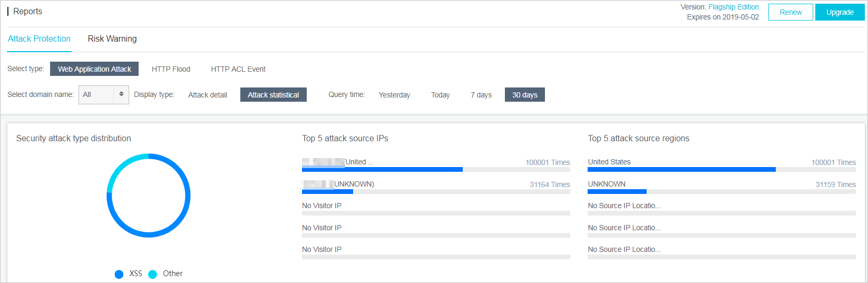This screenshot has width=868, height=283.
Task: Set query time to 7 days
Action: click(x=481, y=95)
